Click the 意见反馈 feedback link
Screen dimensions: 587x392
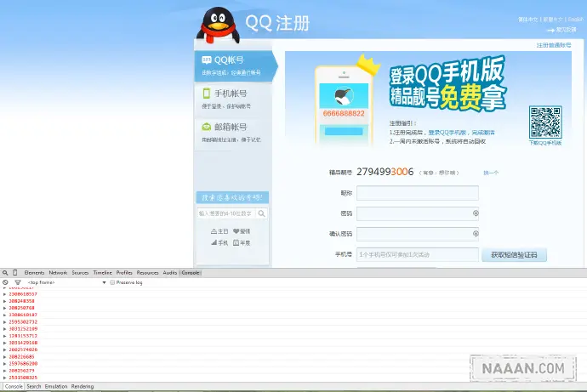(566, 30)
